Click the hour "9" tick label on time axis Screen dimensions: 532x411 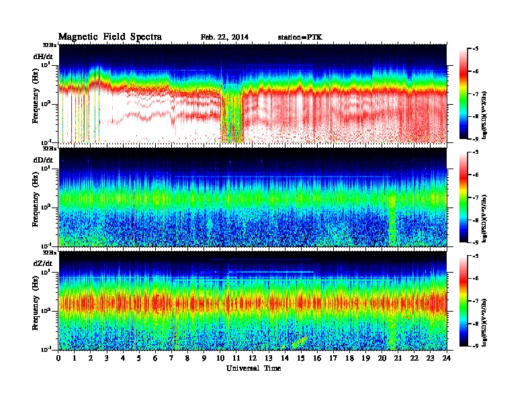coord(204,359)
